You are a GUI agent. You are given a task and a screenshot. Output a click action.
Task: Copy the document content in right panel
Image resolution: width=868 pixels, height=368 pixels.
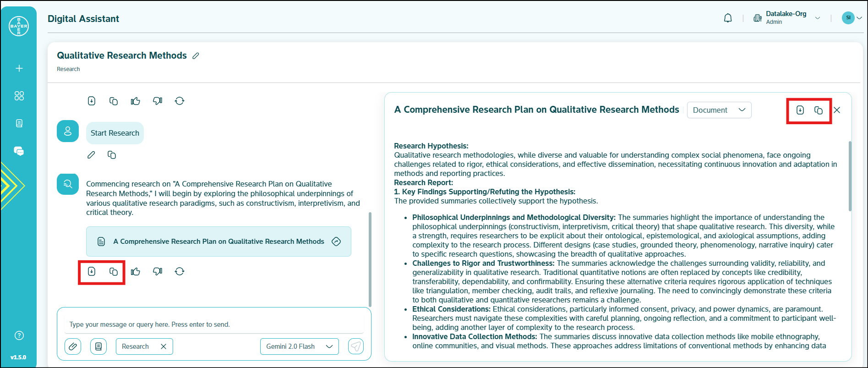(818, 110)
